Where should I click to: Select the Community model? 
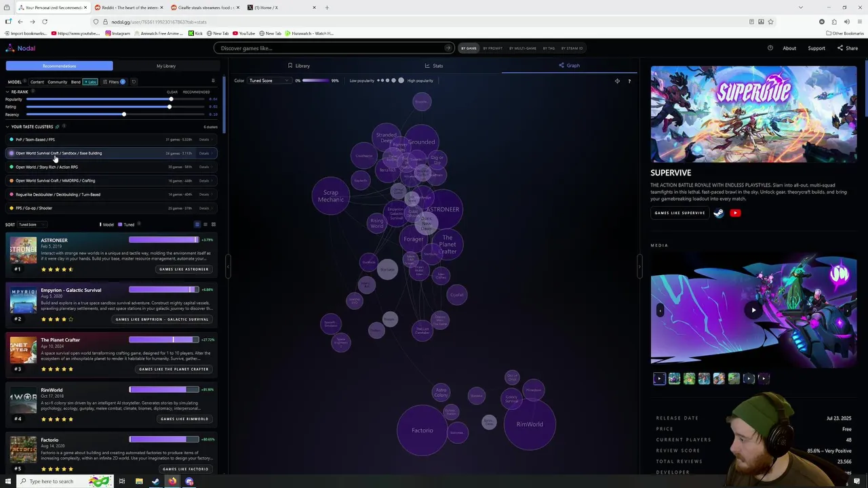57,82
